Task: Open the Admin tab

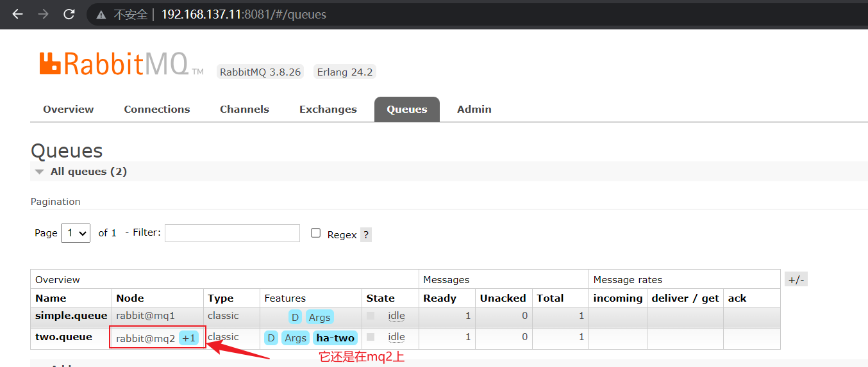Action: (474, 109)
